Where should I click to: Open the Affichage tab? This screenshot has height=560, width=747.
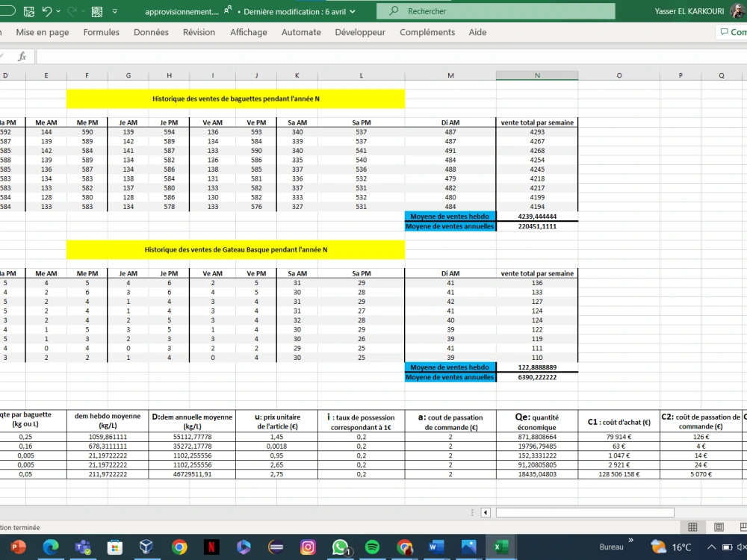tap(248, 32)
